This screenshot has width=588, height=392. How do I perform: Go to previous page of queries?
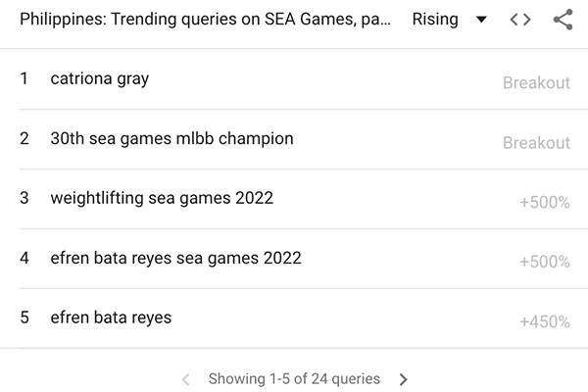coord(186,379)
